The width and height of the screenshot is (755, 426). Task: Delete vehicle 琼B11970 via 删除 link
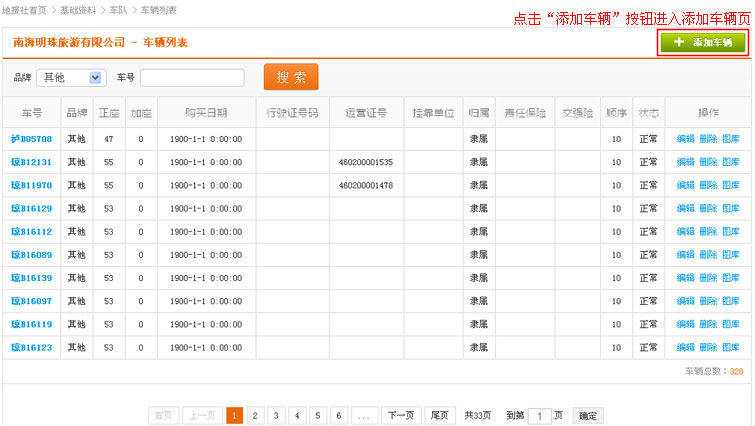pos(708,185)
